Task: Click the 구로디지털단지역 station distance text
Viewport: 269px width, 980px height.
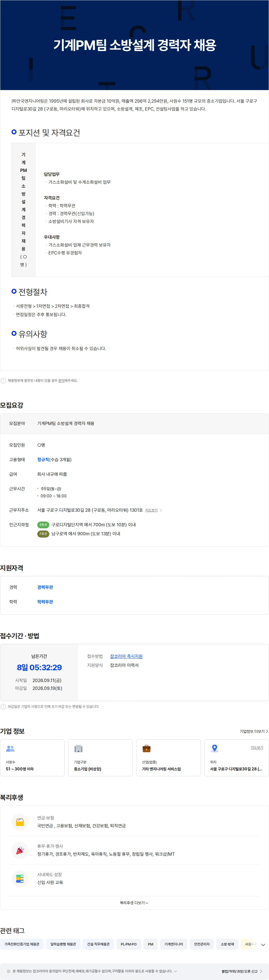Action: (94, 525)
